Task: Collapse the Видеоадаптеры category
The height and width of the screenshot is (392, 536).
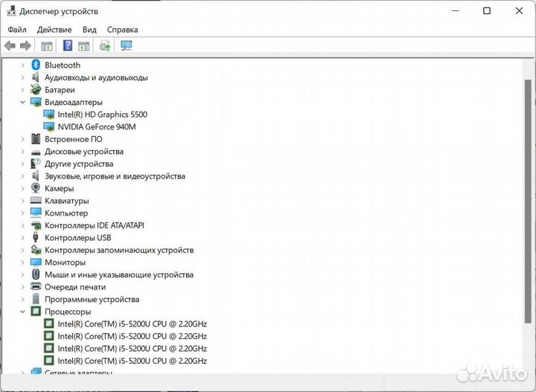Action: pyautogui.click(x=23, y=102)
